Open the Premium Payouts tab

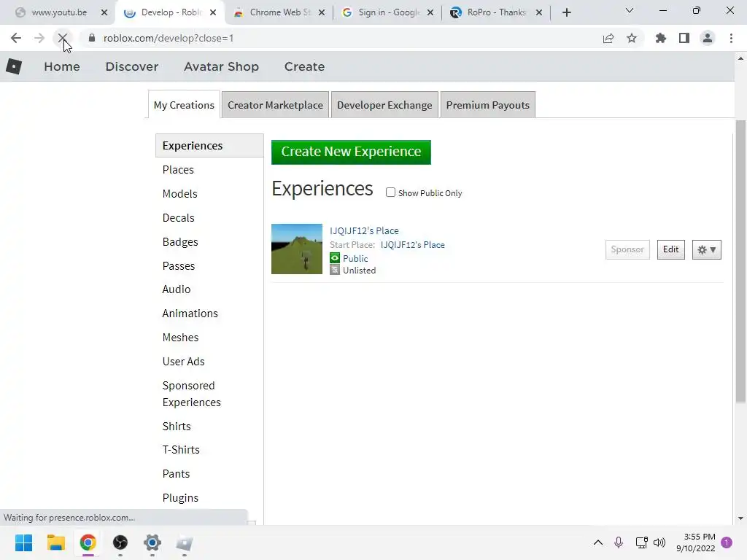[x=488, y=105]
